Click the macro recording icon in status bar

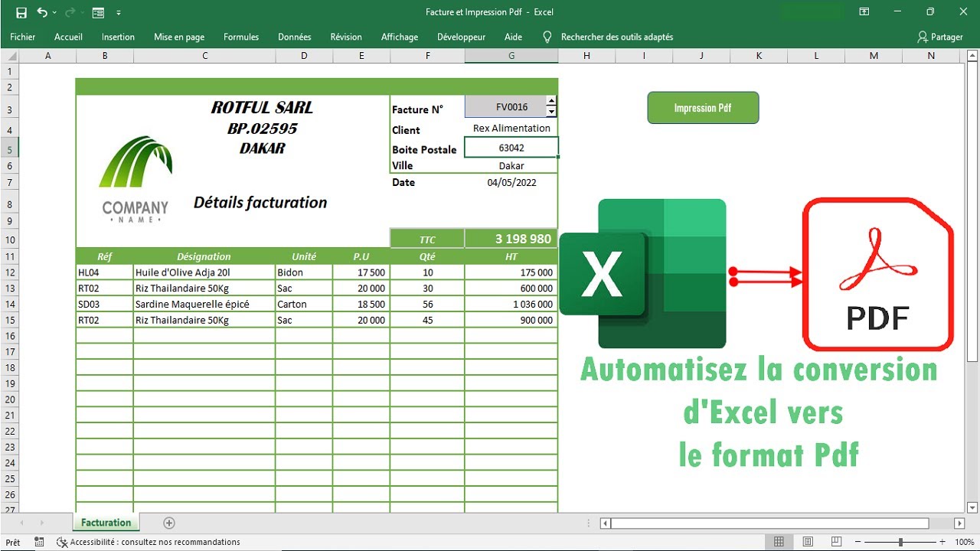click(x=41, y=542)
